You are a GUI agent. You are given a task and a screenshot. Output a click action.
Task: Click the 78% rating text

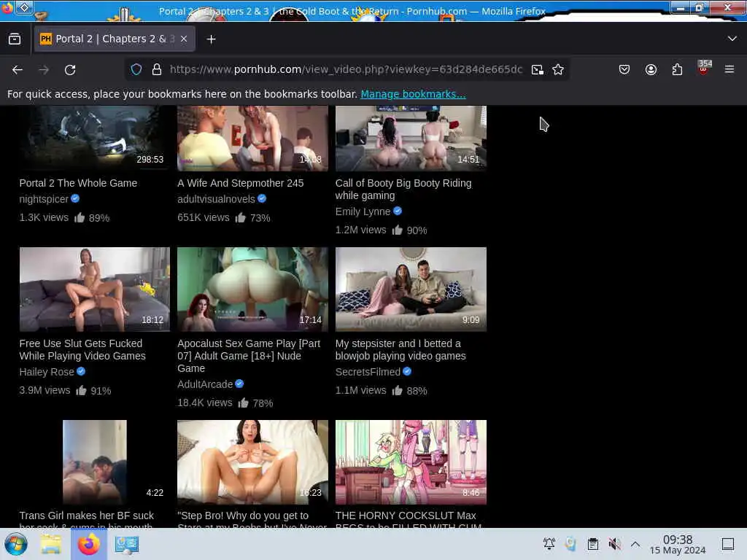(x=263, y=403)
